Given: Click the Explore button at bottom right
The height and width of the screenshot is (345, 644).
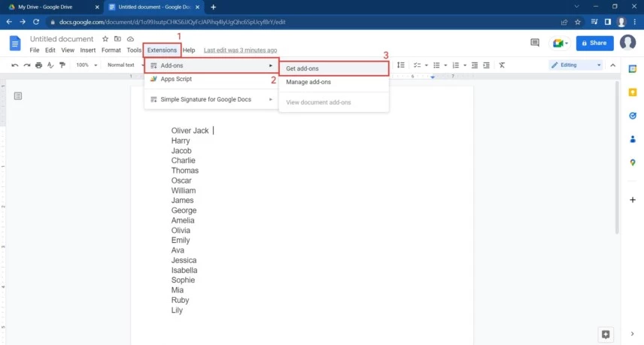Looking at the screenshot, I should click(x=606, y=334).
